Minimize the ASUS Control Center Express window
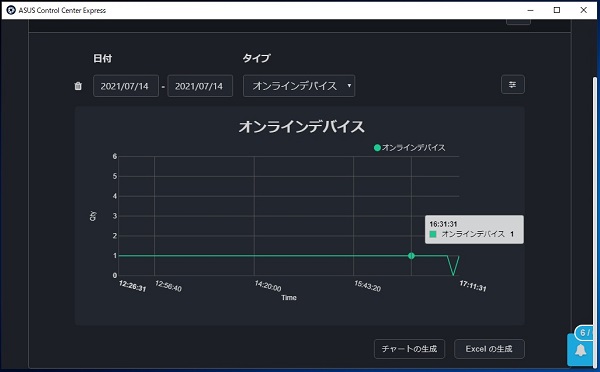 click(530, 10)
